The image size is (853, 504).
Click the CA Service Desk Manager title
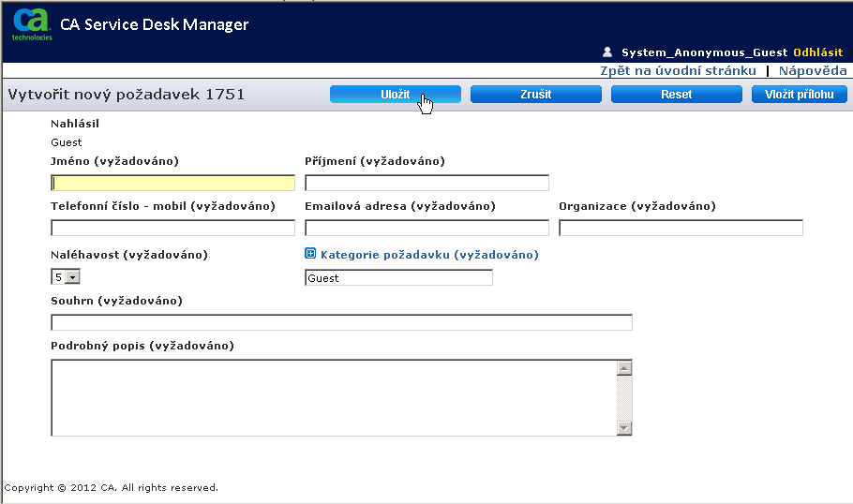[x=155, y=24]
